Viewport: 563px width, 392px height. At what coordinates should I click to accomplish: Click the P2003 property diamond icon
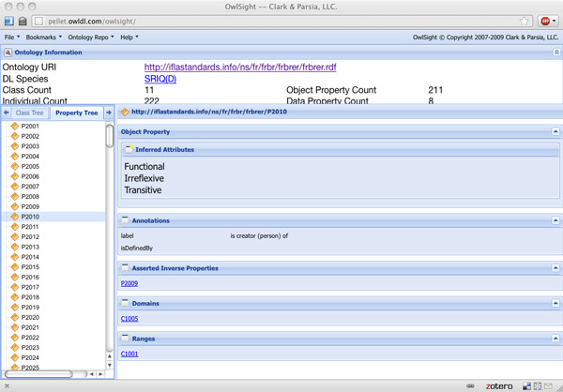coord(14,146)
